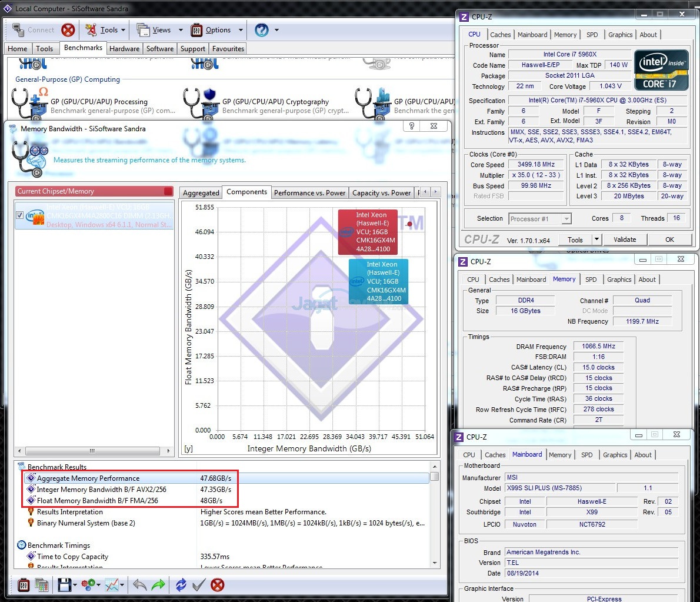
Task: Click the blue refresh arrows icon
Action: (x=181, y=585)
